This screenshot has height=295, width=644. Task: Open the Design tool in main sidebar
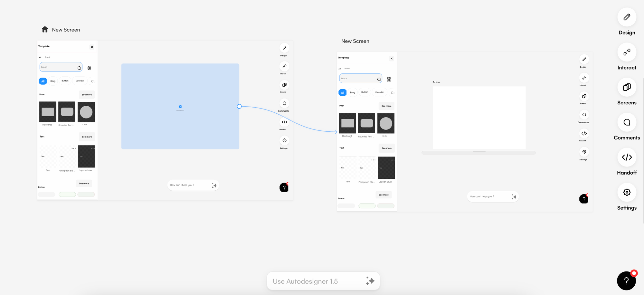pos(627,17)
